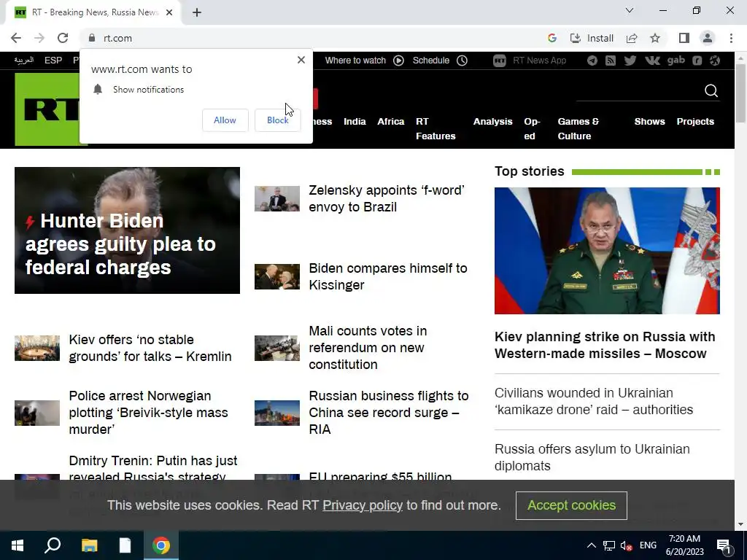The height and width of the screenshot is (560, 747).
Task: Click the Chrome taskbar icon
Action: pyautogui.click(x=161, y=545)
